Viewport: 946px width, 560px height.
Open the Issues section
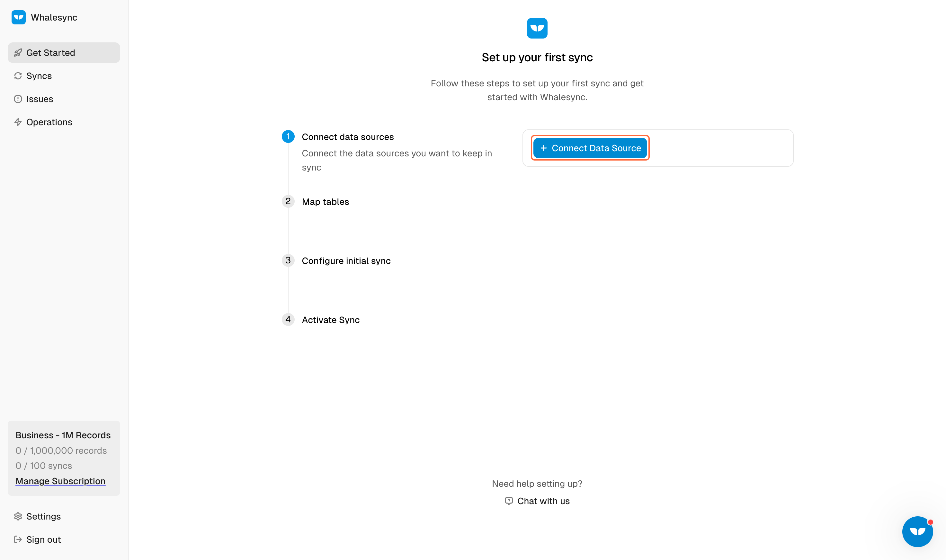64,99
